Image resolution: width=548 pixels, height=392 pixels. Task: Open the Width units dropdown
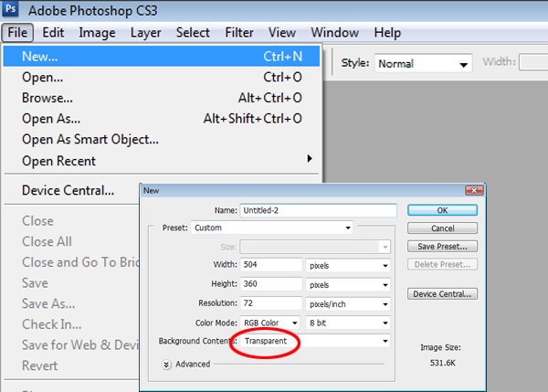pyautogui.click(x=348, y=266)
